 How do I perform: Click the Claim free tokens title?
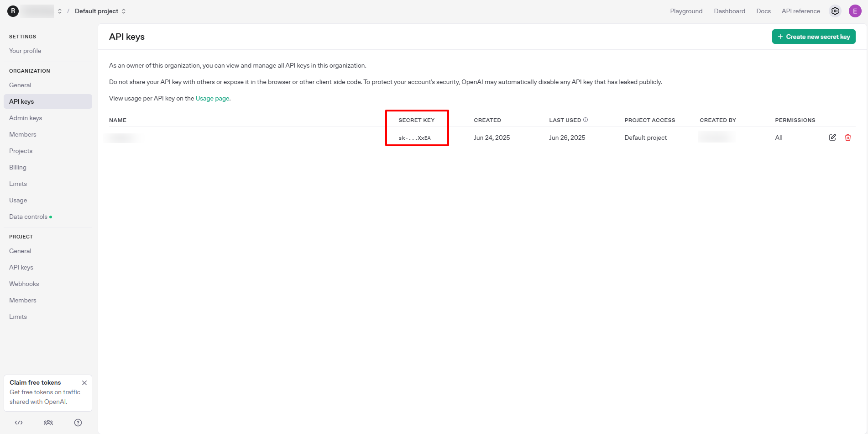coord(35,382)
